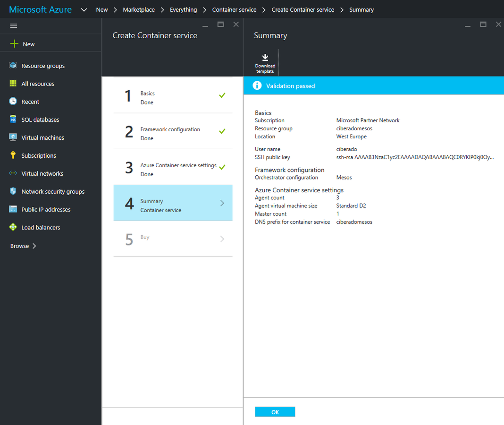Go to Container service breadcrumb
This screenshot has height=425, width=504.
(235, 9)
